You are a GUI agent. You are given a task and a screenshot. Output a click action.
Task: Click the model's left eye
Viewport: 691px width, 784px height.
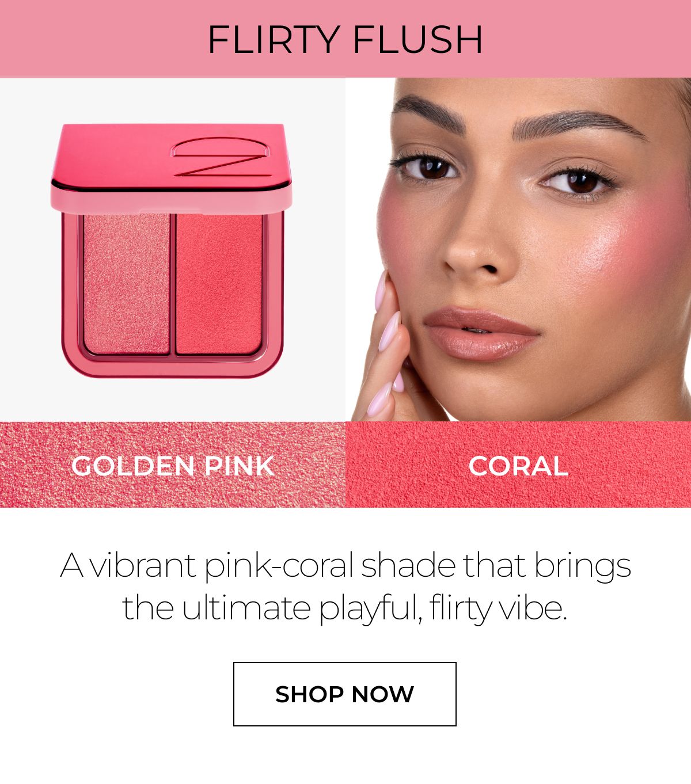[580, 182]
